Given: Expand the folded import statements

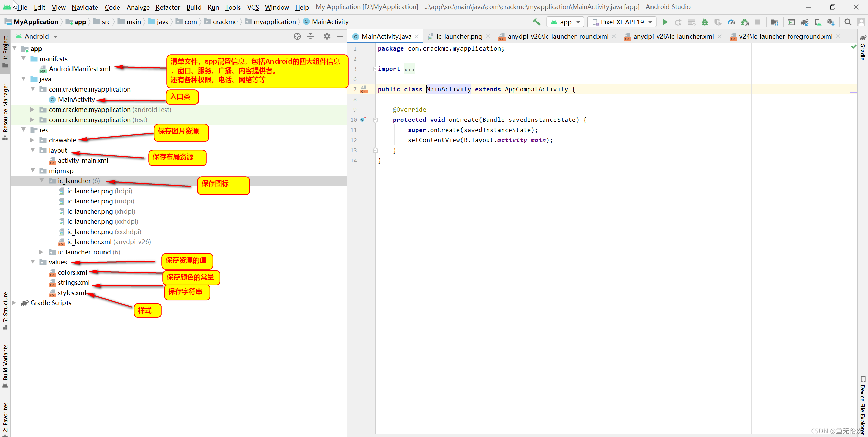Looking at the screenshot, I should [x=375, y=69].
